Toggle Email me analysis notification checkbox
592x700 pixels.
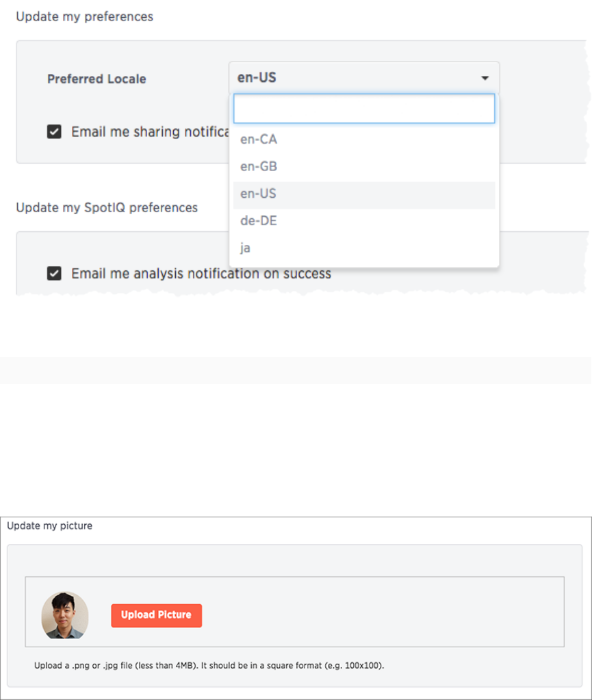click(x=54, y=273)
